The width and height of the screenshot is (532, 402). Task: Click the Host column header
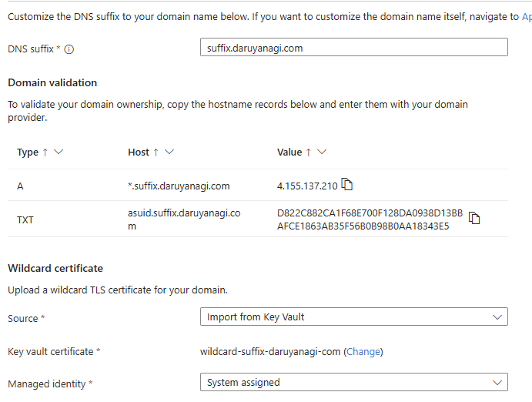(x=139, y=152)
